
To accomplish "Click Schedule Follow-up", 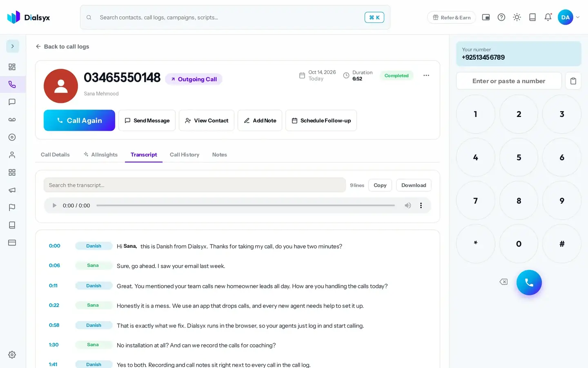I will coord(321,120).
